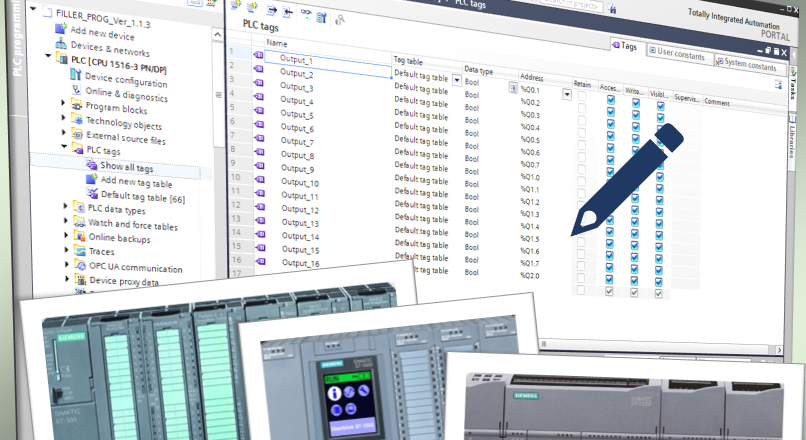Click the Default tag table [66] icon

[90, 194]
